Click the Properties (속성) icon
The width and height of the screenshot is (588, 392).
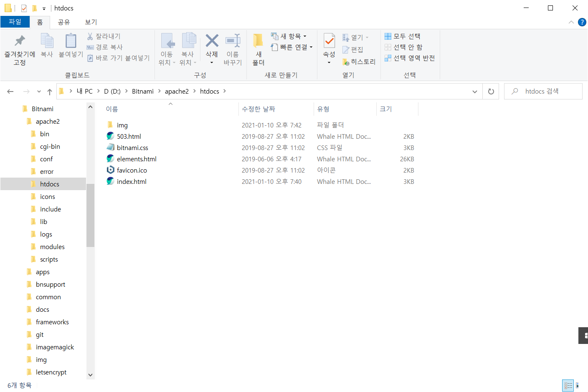[329, 41]
